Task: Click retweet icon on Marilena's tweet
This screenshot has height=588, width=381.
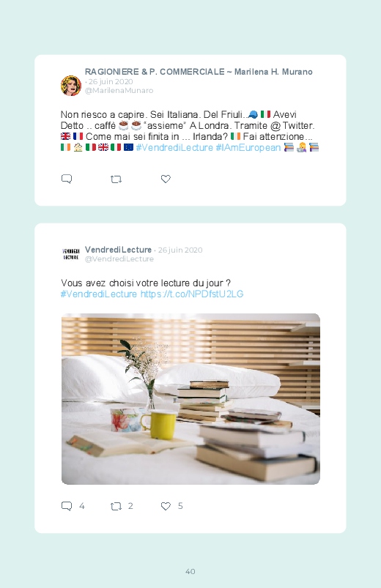Action: point(116,179)
